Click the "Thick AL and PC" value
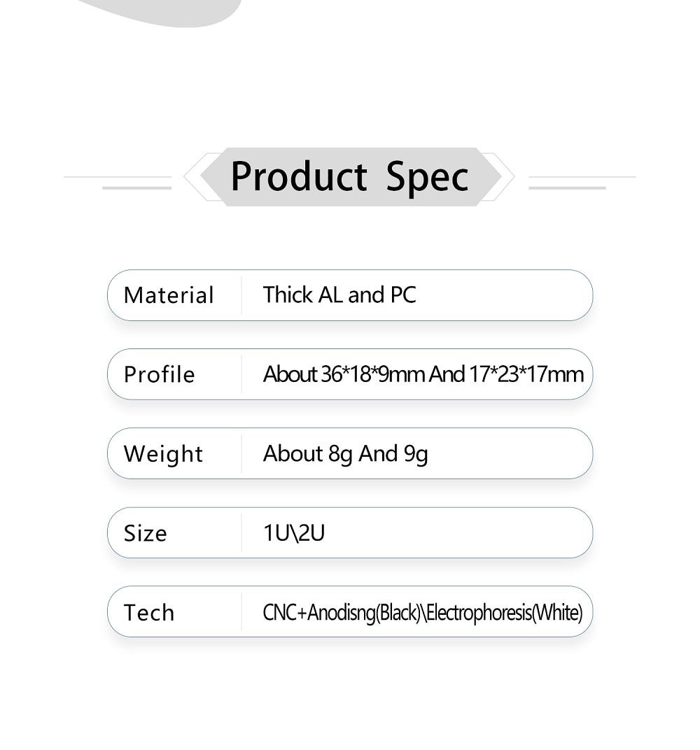This screenshot has width=700, height=750. tap(339, 295)
